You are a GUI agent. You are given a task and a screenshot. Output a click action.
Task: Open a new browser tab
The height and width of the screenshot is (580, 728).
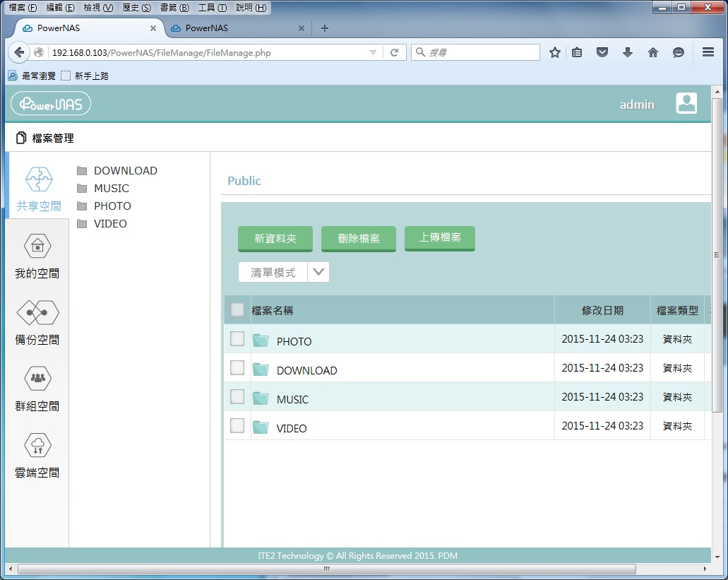[x=325, y=28]
